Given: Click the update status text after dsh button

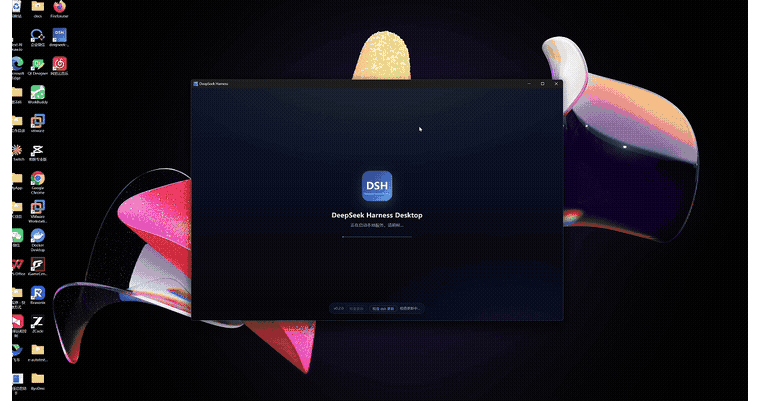Looking at the screenshot, I should pyautogui.click(x=410, y=308).
